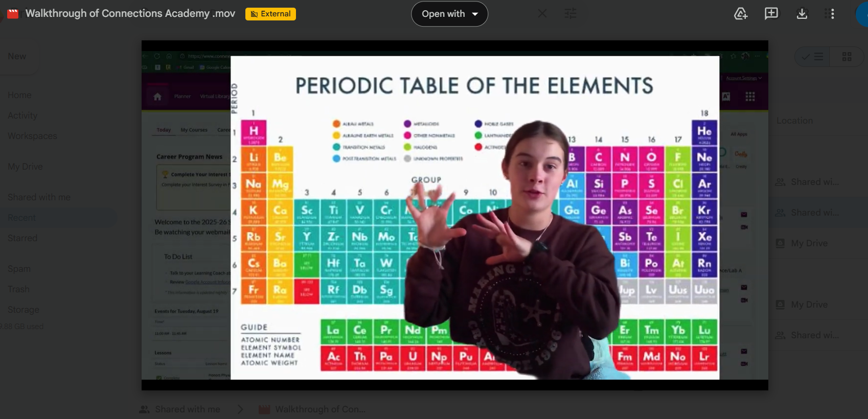Open the three-dot more actions menu

pos(832,14)
